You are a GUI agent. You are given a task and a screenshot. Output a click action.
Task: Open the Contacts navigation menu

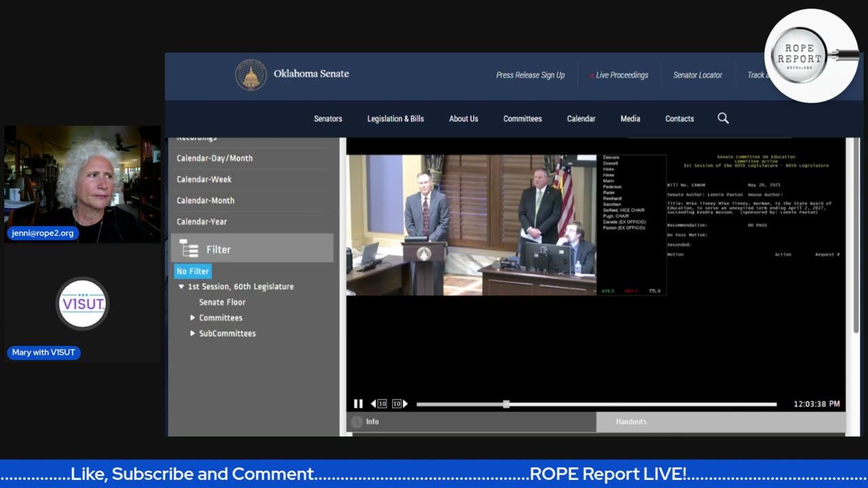pos(679,119)
